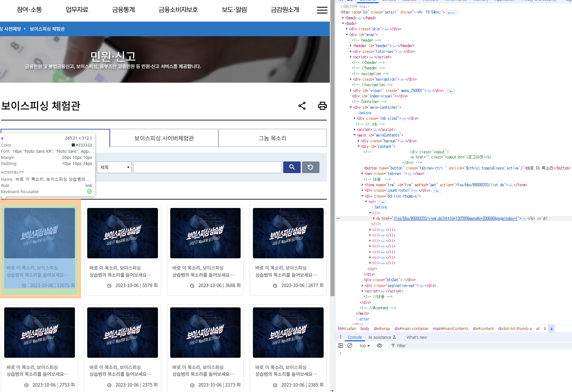
Task: Click flex badge on div#visual line
Action: 450,91
